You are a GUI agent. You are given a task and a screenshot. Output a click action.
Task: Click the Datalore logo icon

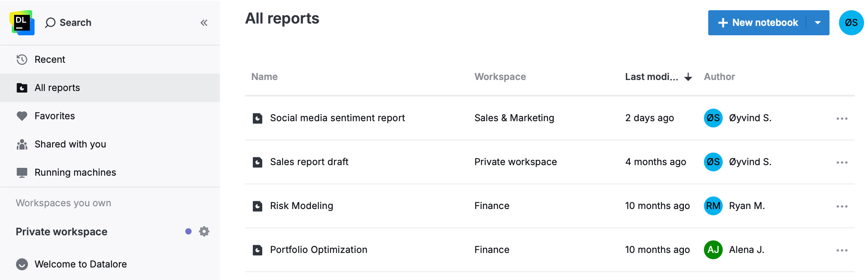[22, 23]
